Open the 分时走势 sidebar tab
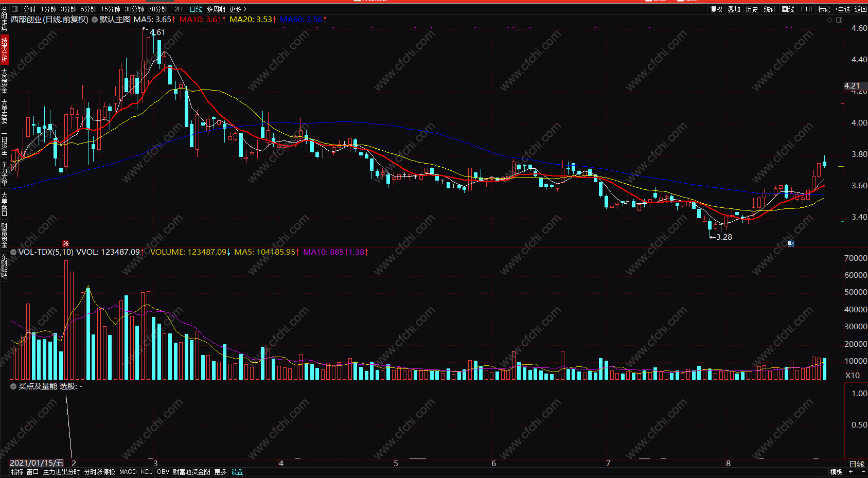 tap(4, 19)
